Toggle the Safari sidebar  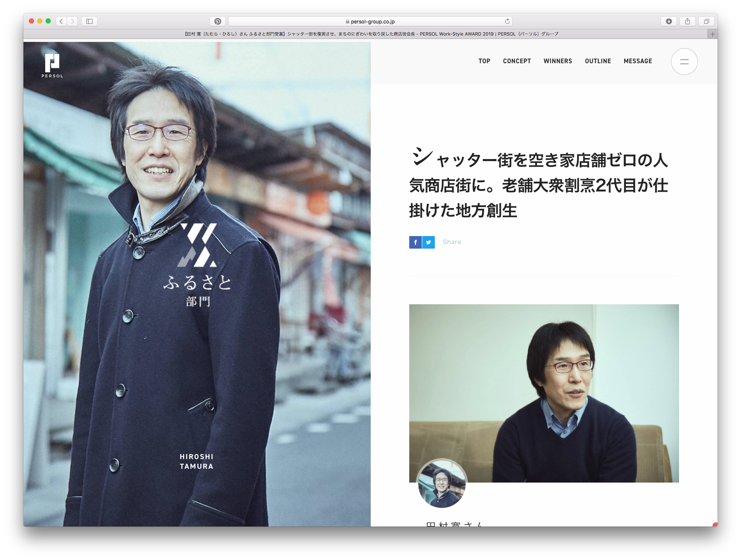click(x=89, y=21)
